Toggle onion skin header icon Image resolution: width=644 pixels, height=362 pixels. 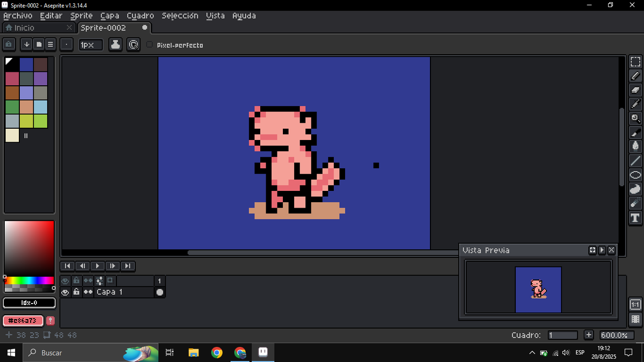111,280
